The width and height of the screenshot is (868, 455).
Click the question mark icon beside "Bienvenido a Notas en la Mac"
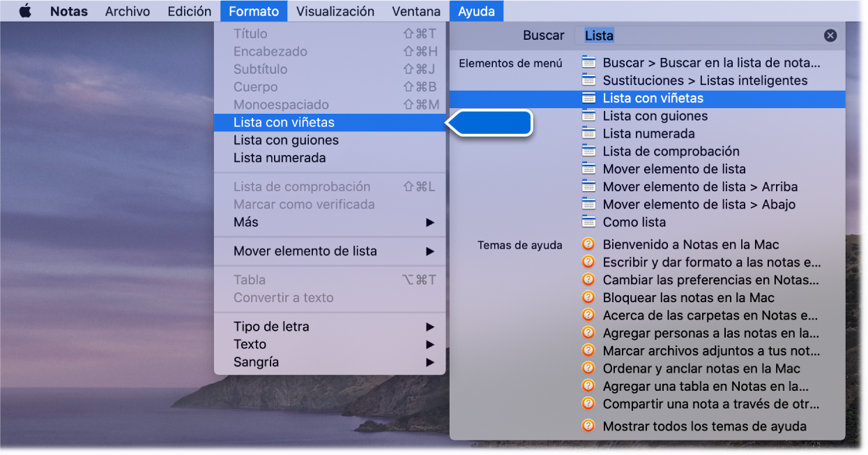(x=588, y=245)
